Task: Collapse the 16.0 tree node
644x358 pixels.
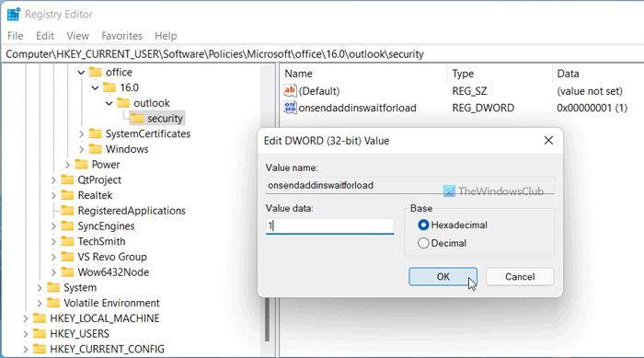Action: pyautogui.click(x=95, y=87)
